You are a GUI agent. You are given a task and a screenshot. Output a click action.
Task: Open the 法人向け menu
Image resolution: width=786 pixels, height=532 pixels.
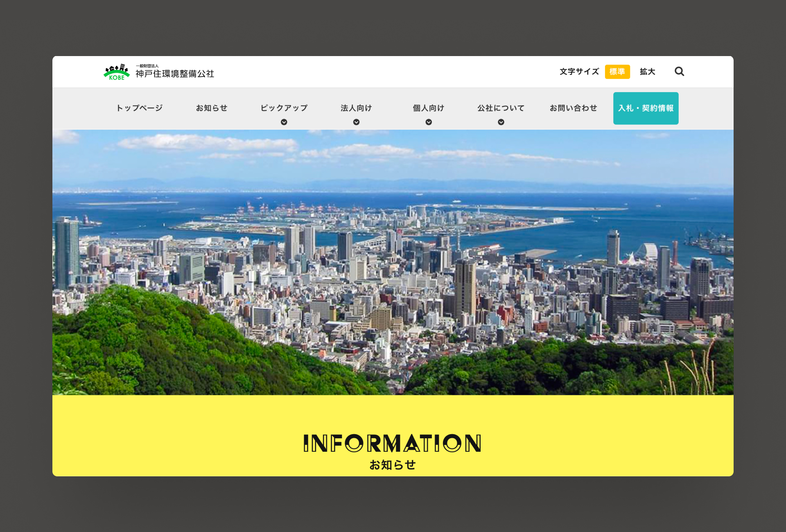(x=356, y=108)
